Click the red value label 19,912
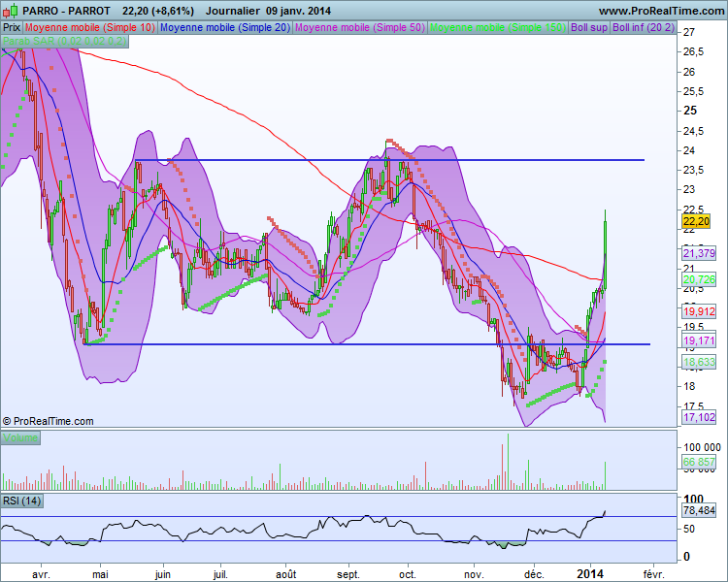 pyautogui.click(x=699, y=311)
